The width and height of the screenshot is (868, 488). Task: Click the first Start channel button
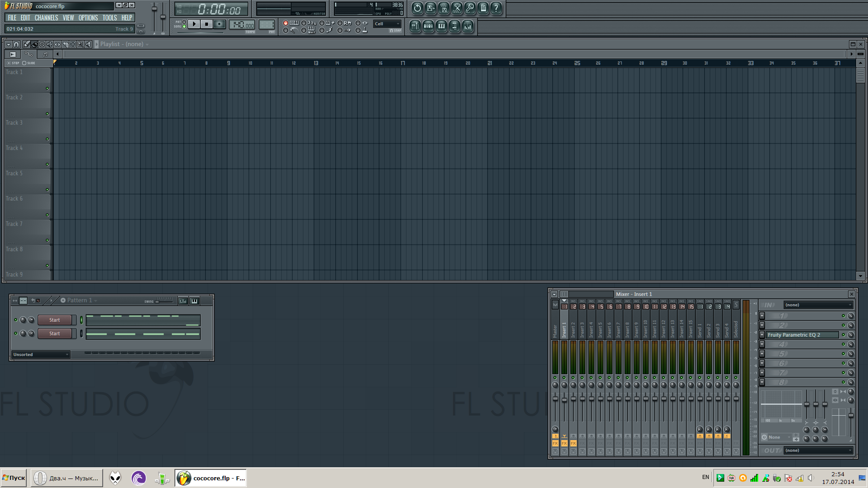[x=55, y=320]
